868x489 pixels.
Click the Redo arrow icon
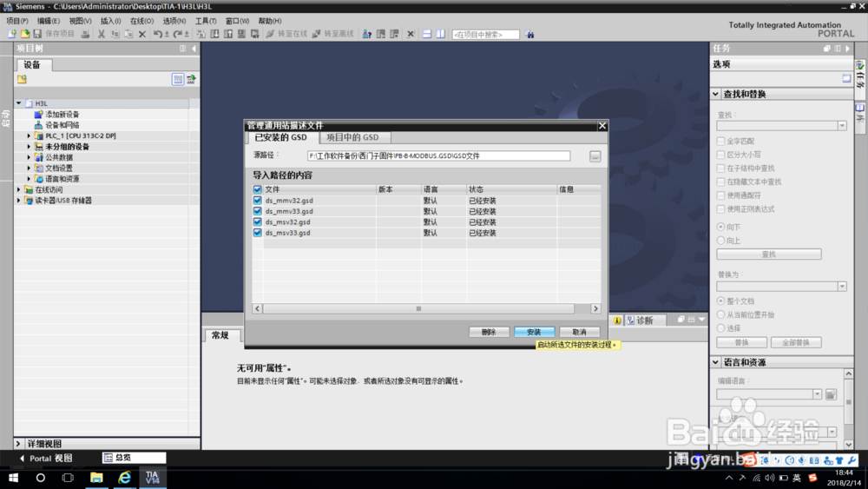(x=178, y=35)
